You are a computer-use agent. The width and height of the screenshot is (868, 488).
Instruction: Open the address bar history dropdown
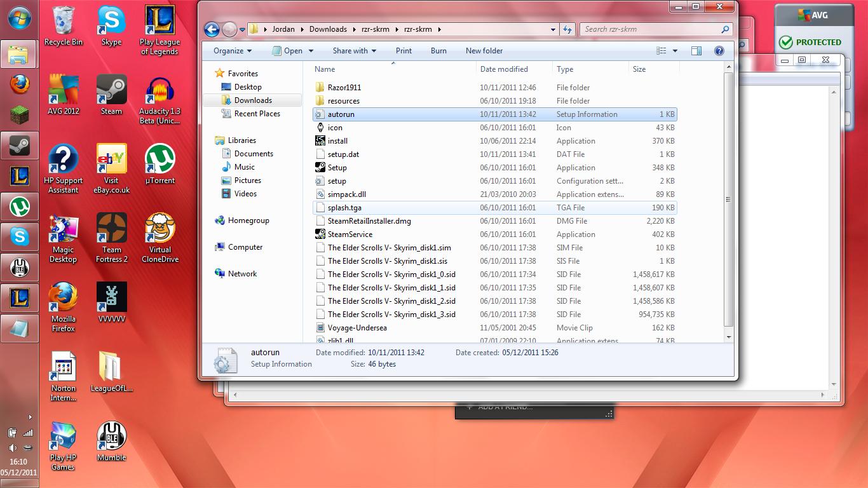pos(553,29)
